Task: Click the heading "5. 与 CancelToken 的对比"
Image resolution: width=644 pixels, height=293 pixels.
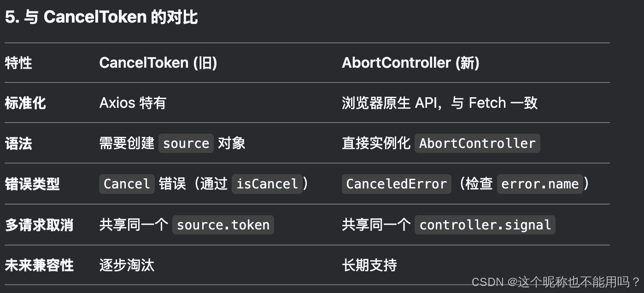Action: (x=101, y=18)
